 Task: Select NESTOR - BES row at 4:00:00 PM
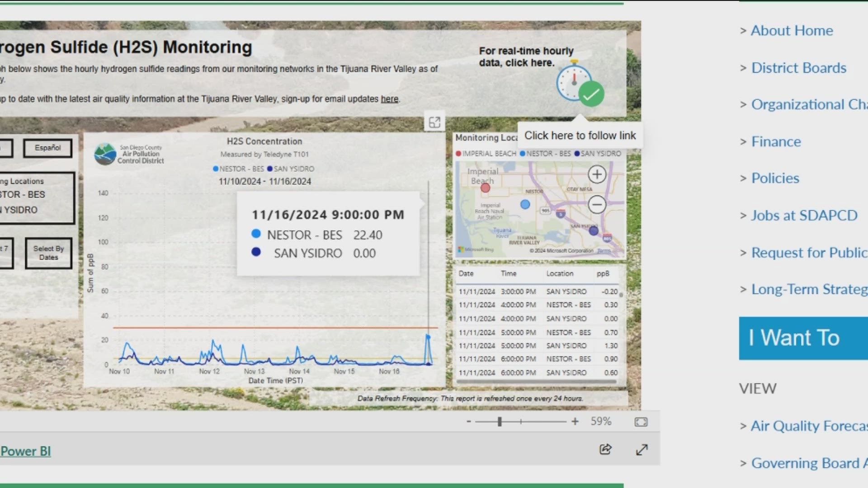[538, 305]
